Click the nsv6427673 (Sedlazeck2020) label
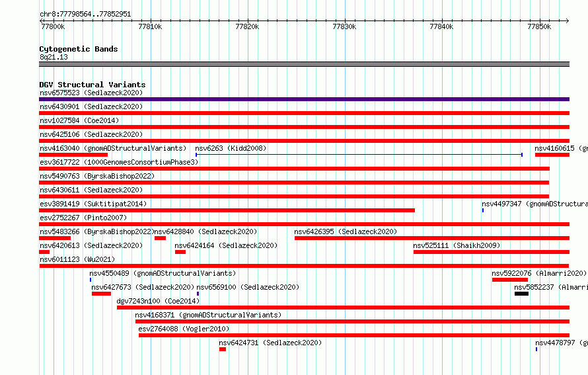 tap(143, 287)
